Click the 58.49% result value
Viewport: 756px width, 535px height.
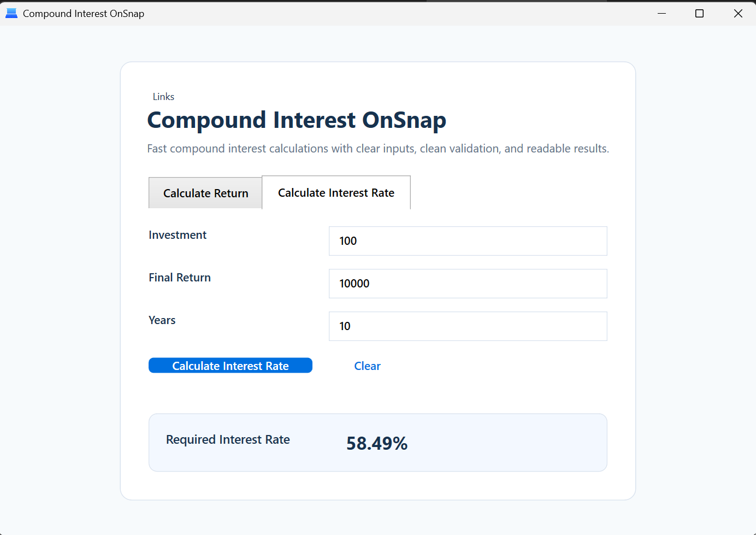pos(377,443)
